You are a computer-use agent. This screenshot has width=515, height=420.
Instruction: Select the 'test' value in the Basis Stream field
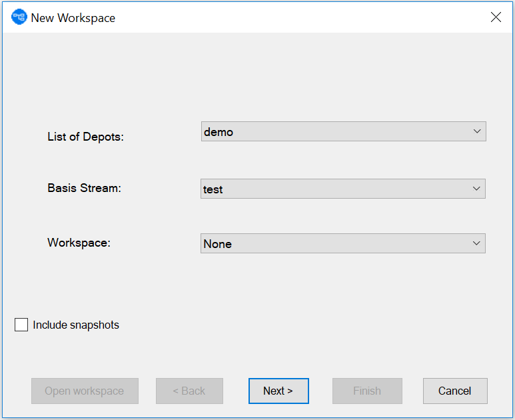213,189
